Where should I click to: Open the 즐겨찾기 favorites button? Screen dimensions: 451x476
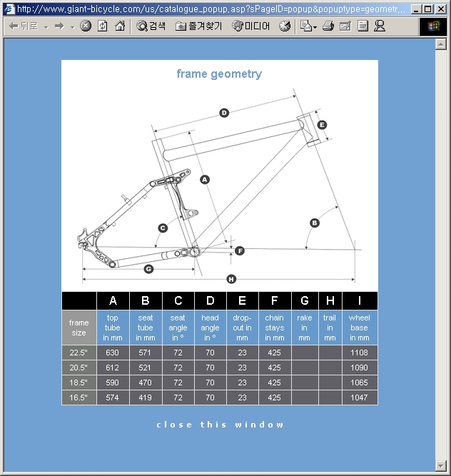coord(199,26)
